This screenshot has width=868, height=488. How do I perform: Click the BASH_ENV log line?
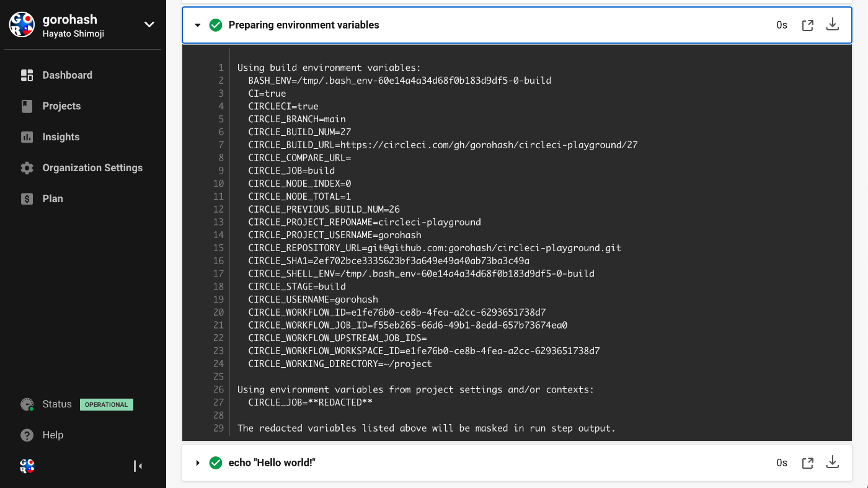[399, 81]
